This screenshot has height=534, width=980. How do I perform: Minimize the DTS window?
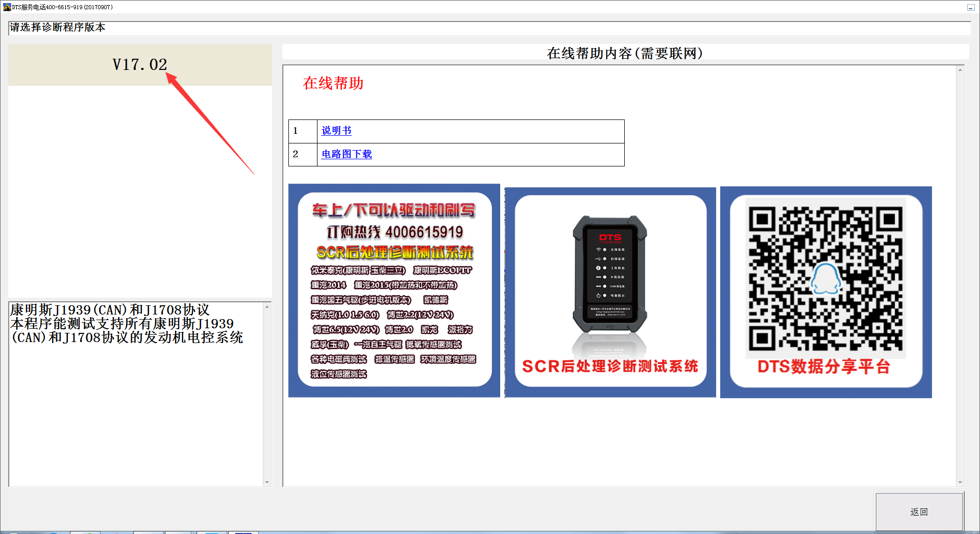click(x=970, y=7)
